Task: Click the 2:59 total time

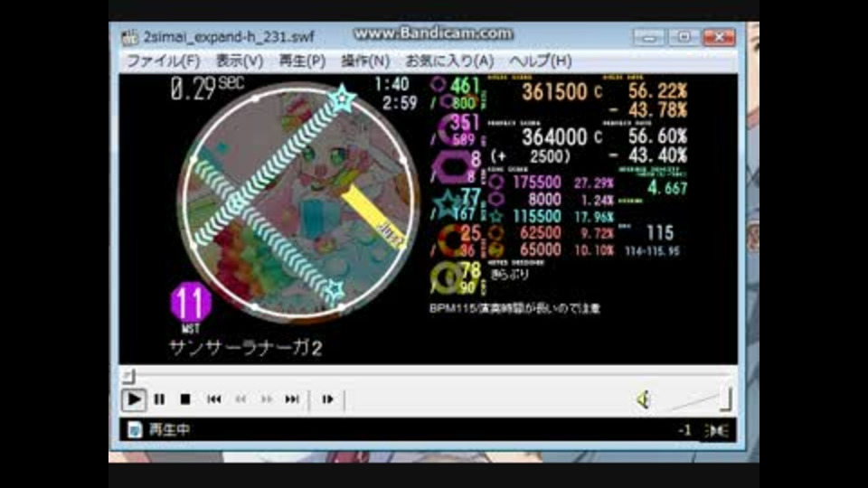Action: pyautogui.click(x=399, y=103)
